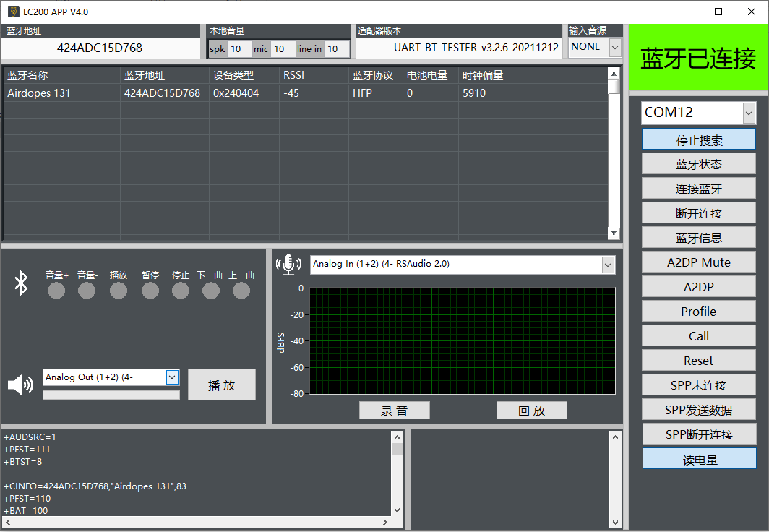Viewport: 769px width, 532px height.
Task: Open the Analog Out output device dropdown
Action: pos(172,377)
